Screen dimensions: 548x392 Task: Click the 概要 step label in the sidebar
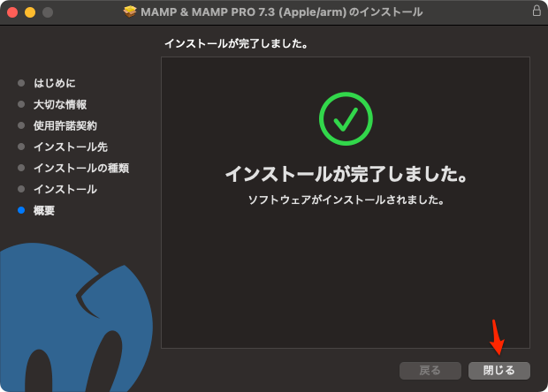44,210
